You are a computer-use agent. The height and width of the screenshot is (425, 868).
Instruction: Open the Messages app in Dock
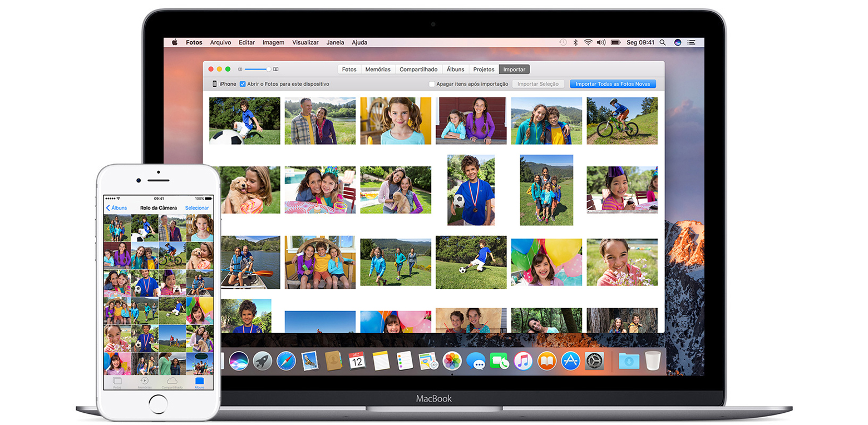(x=476, y=361)
